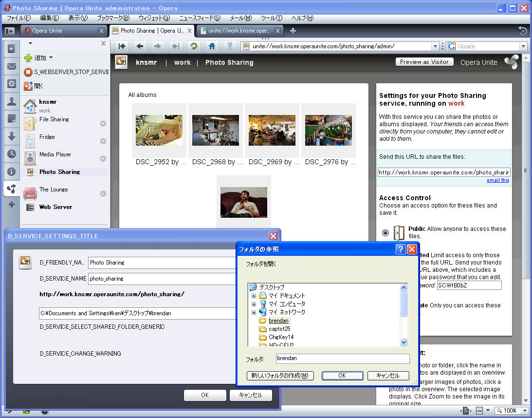Screen dimensions: 532x418
Task: Open Downloads panel arrow icon
Action: pyautogui.click(x=12, y=136)
